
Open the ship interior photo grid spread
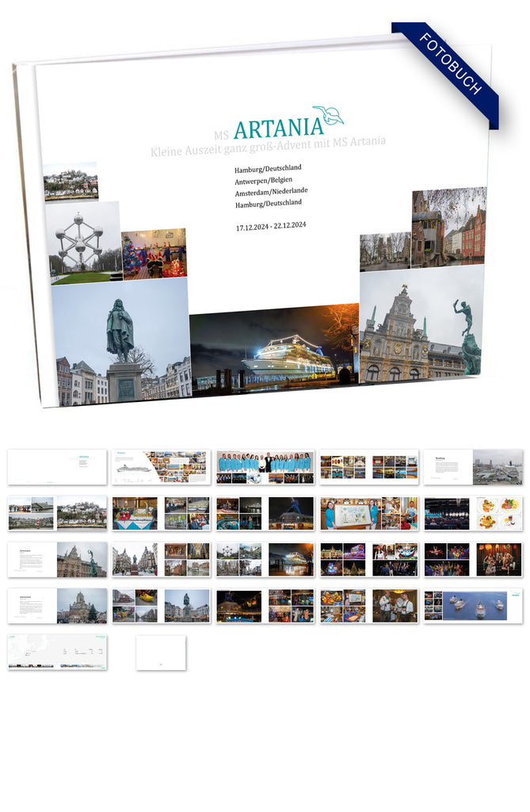[369, 467]
